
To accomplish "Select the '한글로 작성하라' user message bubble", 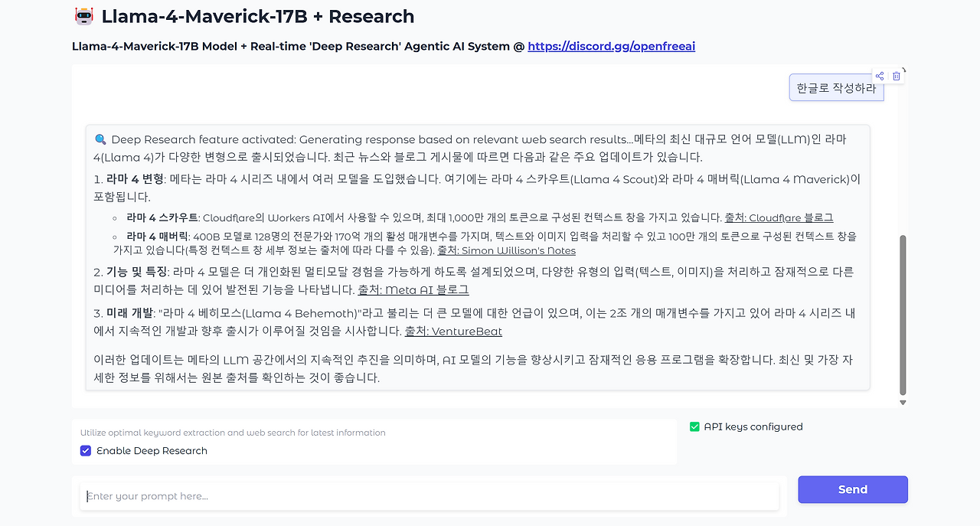I will click(836, 87).
